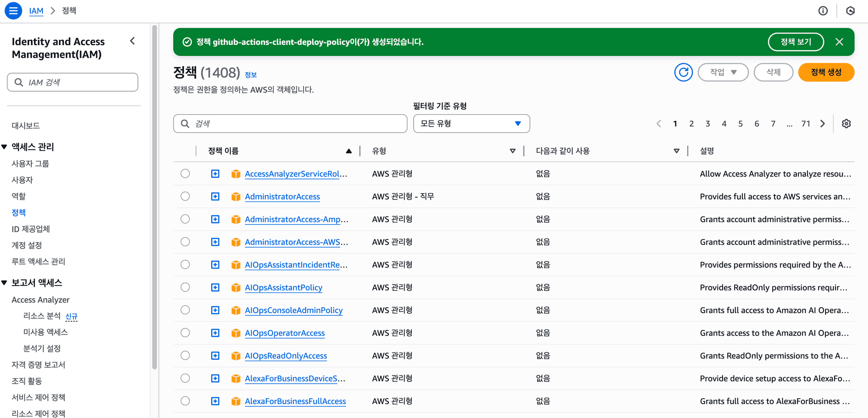Open the AIOpsReadOnlyAccess policy link
Viewport: 868px width, 418px height.
pos(286,356)
